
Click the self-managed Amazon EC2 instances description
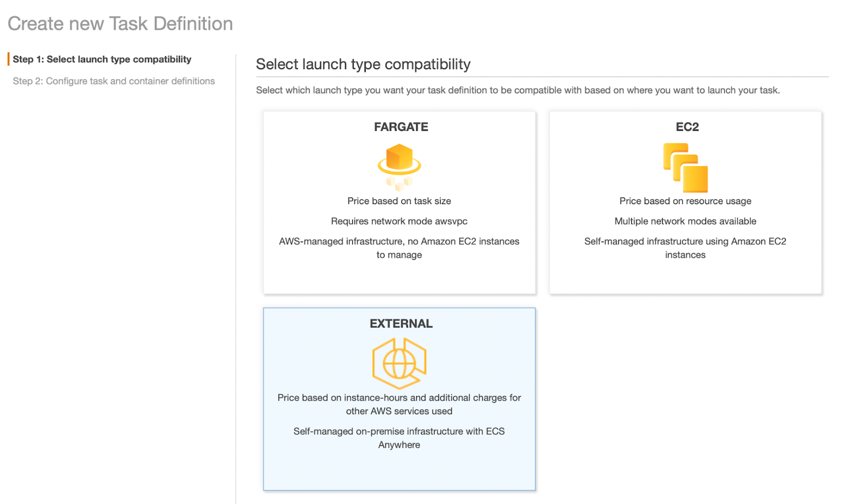tap(685, 248)
